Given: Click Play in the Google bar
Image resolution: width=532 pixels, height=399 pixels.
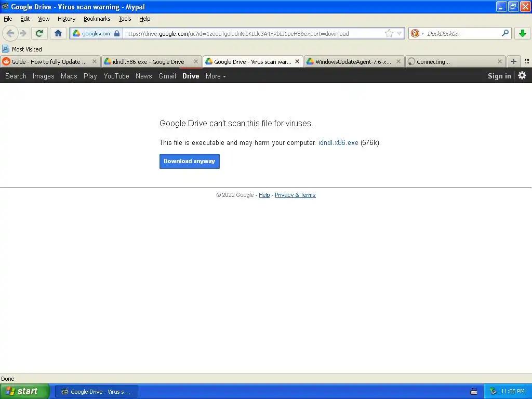Looking at the screenshot, I should (x=90, y=76).
